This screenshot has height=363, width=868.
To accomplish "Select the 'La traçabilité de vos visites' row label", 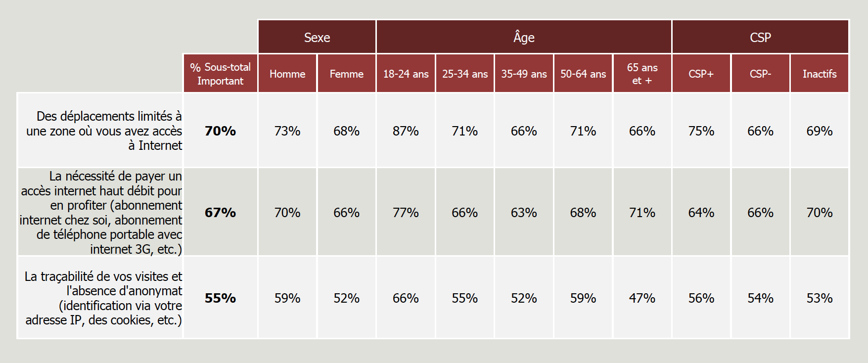I will [103, 298].
